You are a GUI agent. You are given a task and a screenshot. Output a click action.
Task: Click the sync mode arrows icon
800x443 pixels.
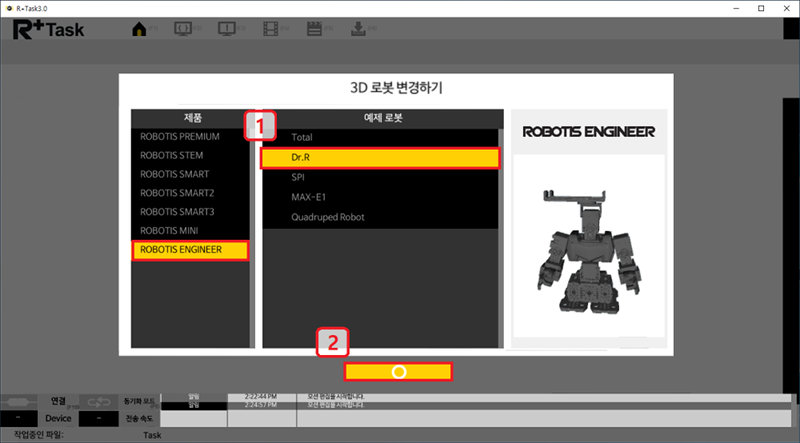[x=96, y=401]
